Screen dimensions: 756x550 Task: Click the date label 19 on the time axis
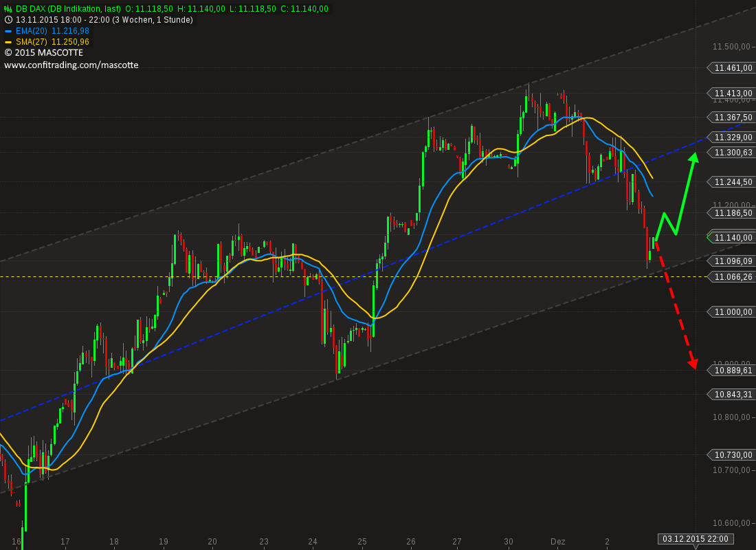163,542
